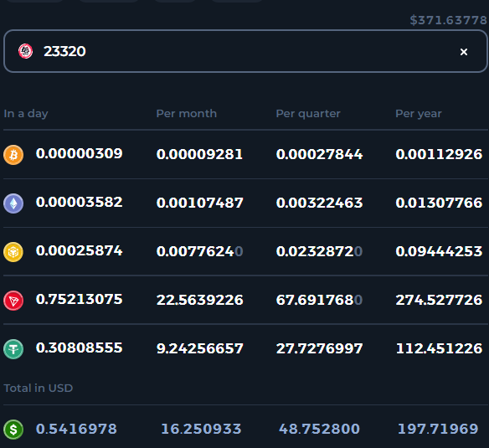Click the Tether coin icon
The image size is (489, 448).
13,349
